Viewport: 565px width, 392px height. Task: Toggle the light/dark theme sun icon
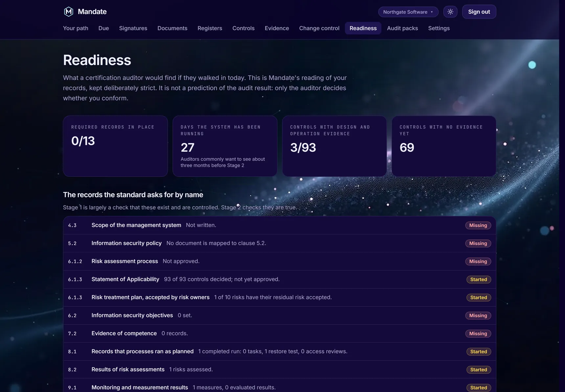pos(450,12)
